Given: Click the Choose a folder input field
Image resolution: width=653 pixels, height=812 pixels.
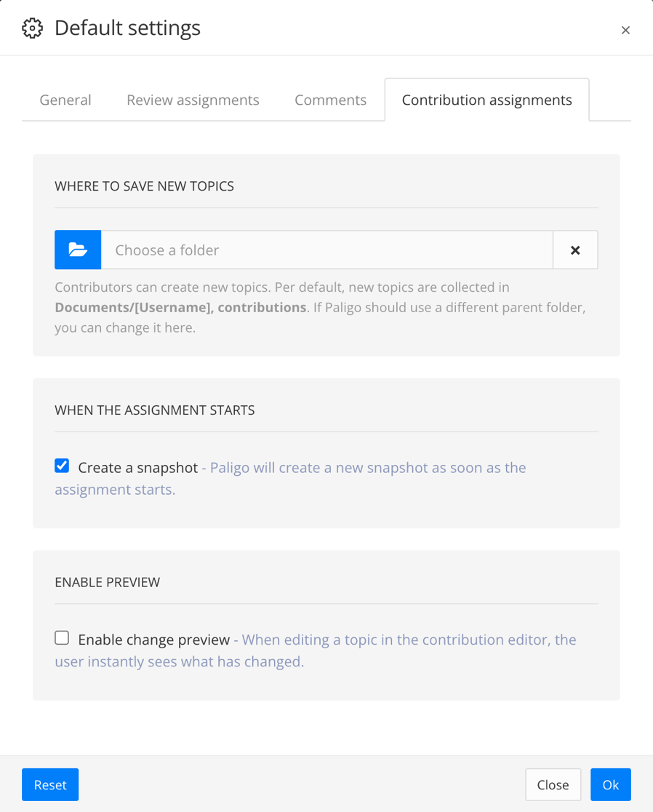Looking at the screenshot, I should point(327,250).
